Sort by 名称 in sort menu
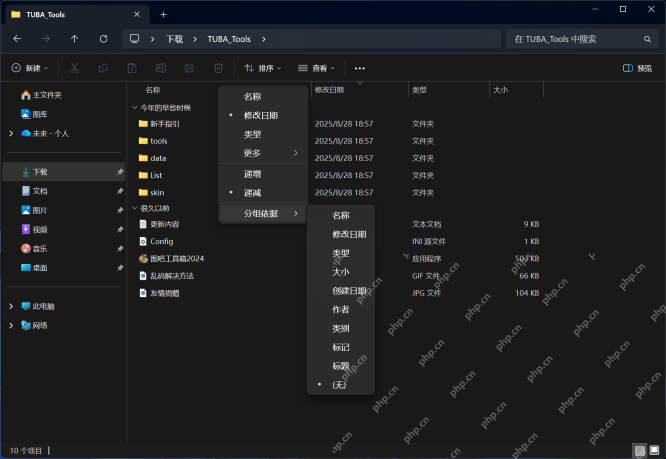The width and height of the screenshot is (666, 459). pyautogui.click(x=263, y=97)
